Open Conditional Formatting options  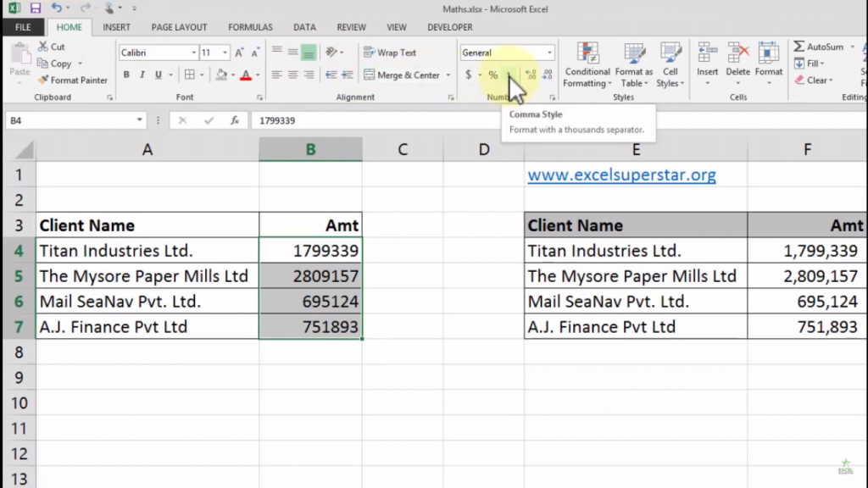click(587, 65)
